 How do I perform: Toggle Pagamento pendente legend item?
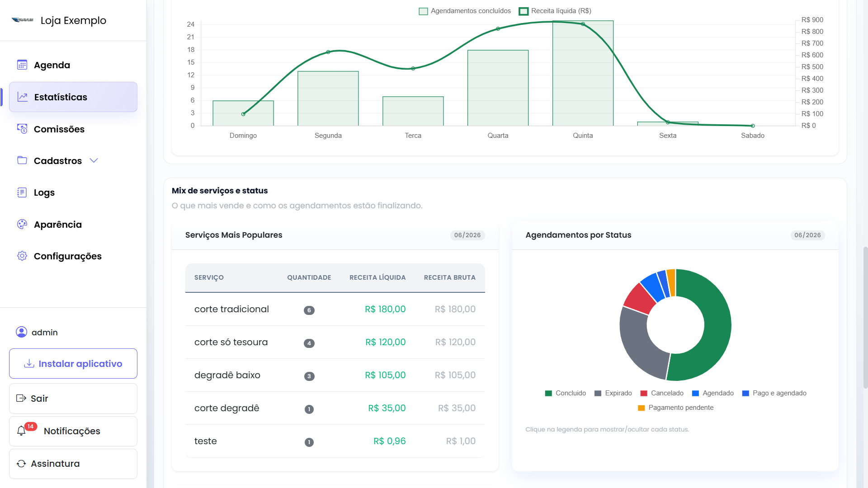coord(676,408)
